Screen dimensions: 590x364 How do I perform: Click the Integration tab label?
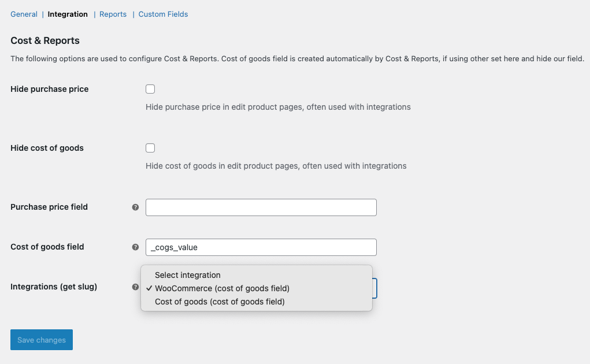pos(68,14)
